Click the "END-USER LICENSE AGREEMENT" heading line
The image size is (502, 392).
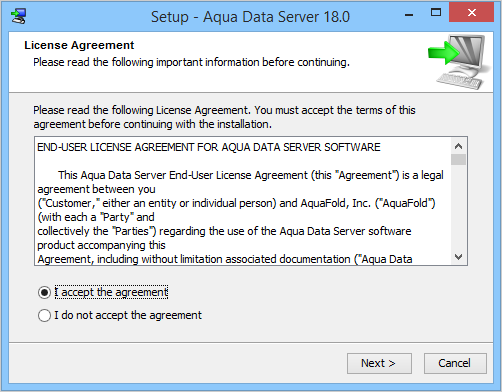(209, 147)
